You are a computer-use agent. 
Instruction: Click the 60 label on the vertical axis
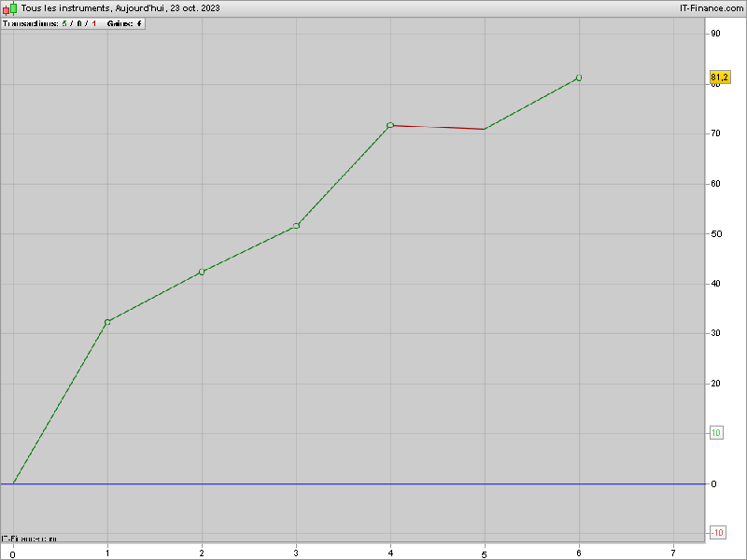tap(715, 183)
